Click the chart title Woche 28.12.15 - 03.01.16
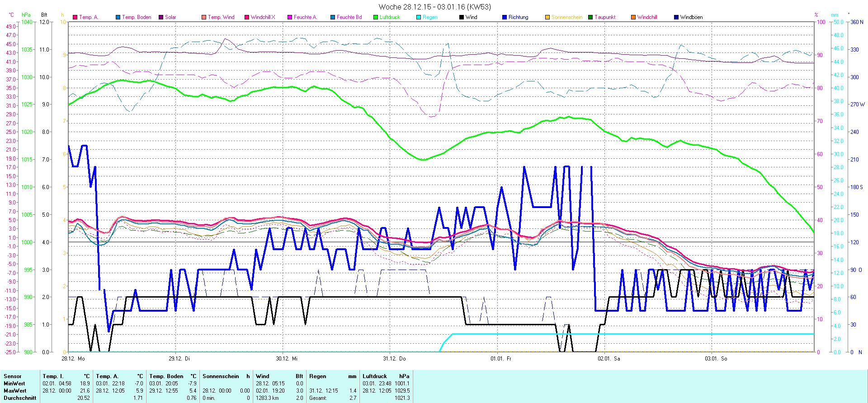Image resolution: width=868 pixels, height=403 pixels. click(x=434, y=7)
